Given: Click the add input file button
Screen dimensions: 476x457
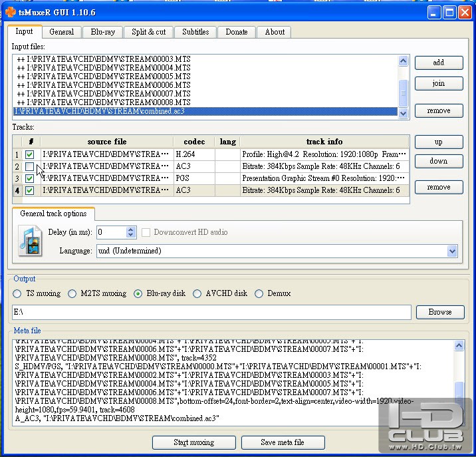Looking at the screenshot, I should tap(439, 63).
